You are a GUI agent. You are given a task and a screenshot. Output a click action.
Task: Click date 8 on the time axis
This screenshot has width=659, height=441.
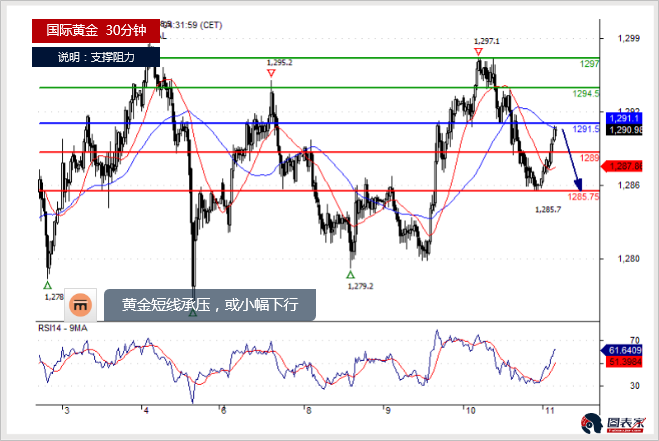(308, 411)
